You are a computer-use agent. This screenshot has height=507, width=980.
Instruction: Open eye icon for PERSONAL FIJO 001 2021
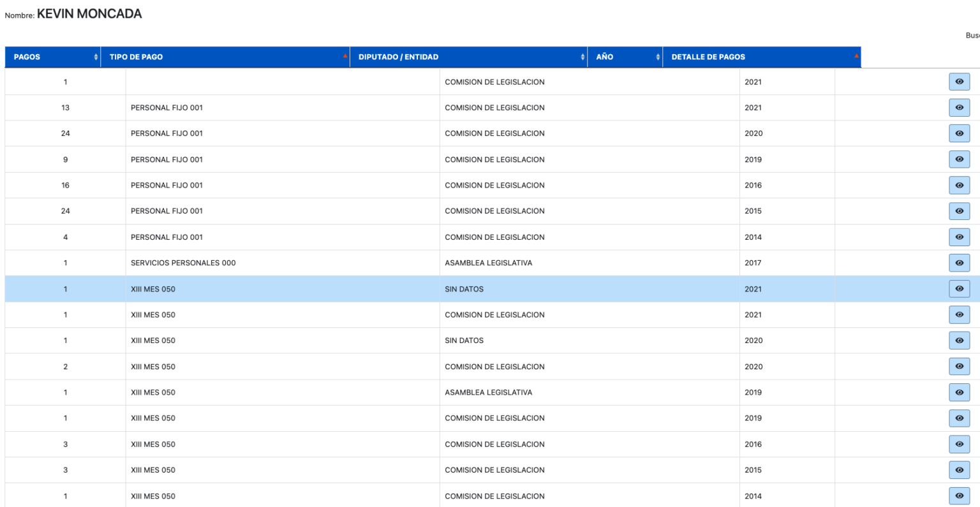pyautogui.click(x=959, y=108)
